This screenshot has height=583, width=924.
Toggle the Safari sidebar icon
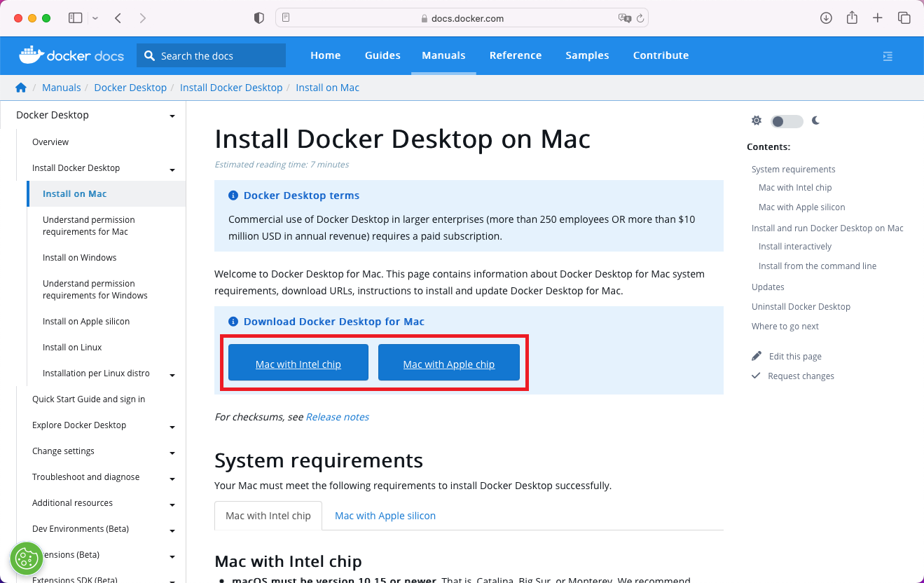pos(75,18)
